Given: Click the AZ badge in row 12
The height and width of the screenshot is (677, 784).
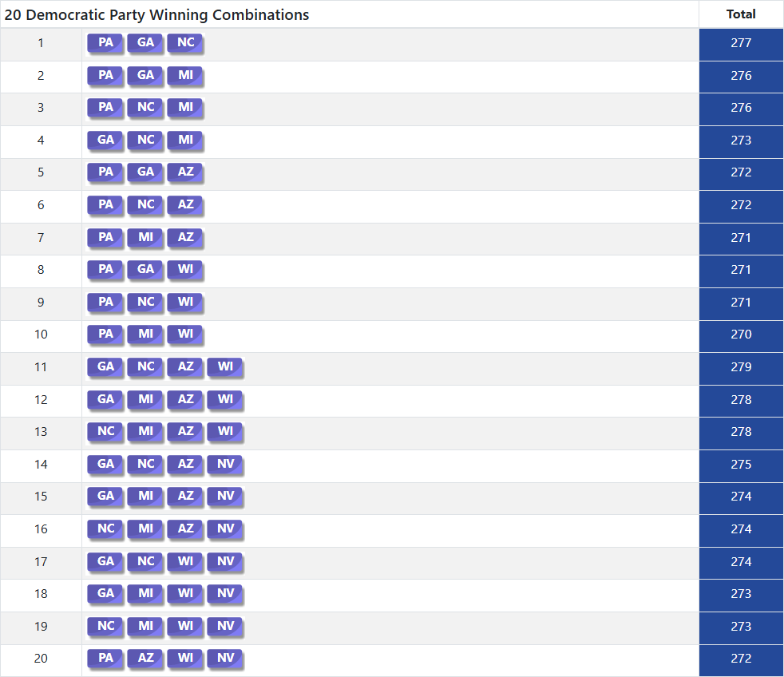Looking at the screenshot, I should pos(185,399).
